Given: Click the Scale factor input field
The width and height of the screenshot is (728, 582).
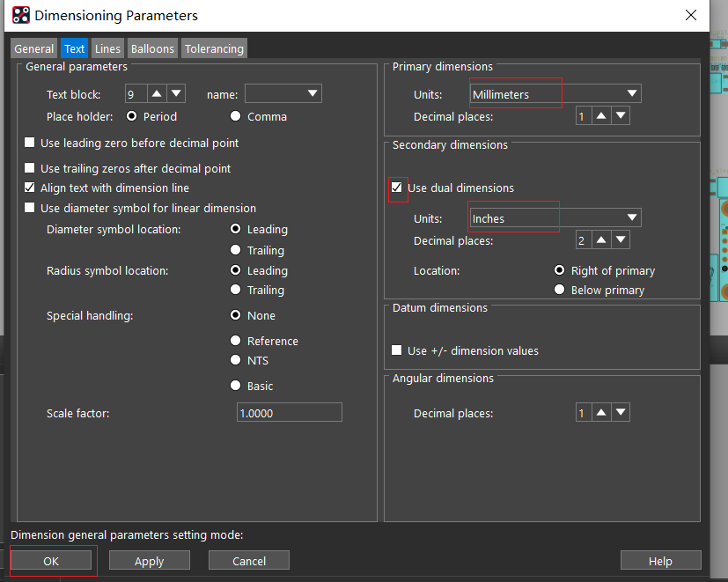Looking at the screenshot, I should coord(290,412).
